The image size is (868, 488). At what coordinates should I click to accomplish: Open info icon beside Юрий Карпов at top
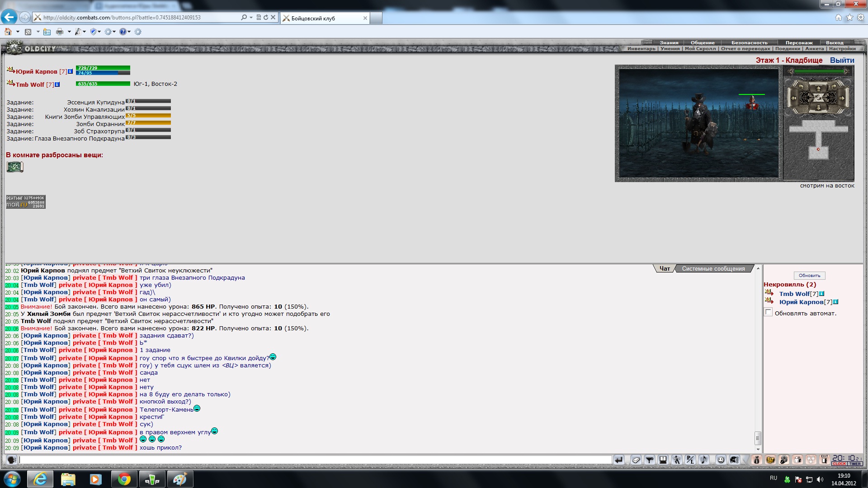tap(70, 71)
